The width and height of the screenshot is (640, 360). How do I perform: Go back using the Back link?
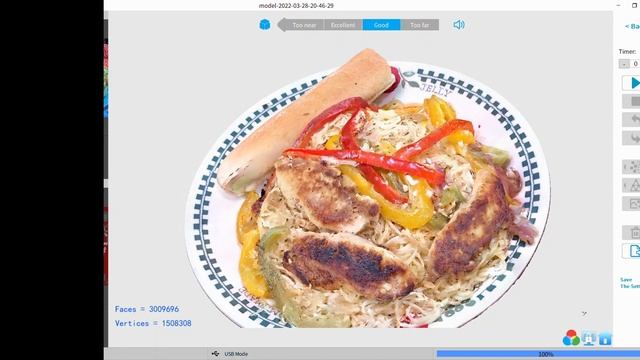coord(632,26)
